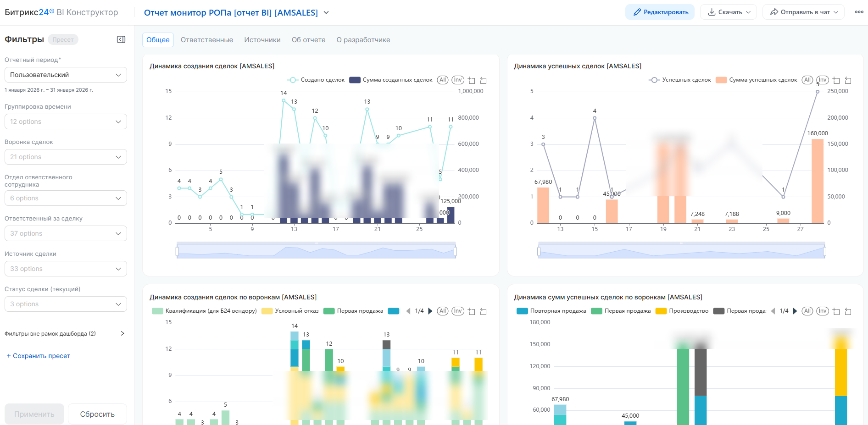Open the Отчетный период Пользовательский dropdown
This screenshot has height=425, width=868.
coord(66,75)
